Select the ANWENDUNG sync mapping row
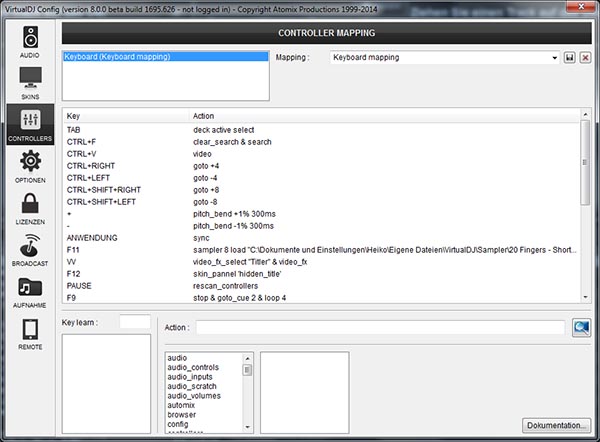Screen dimensions: 600x442 coord(321,238)
